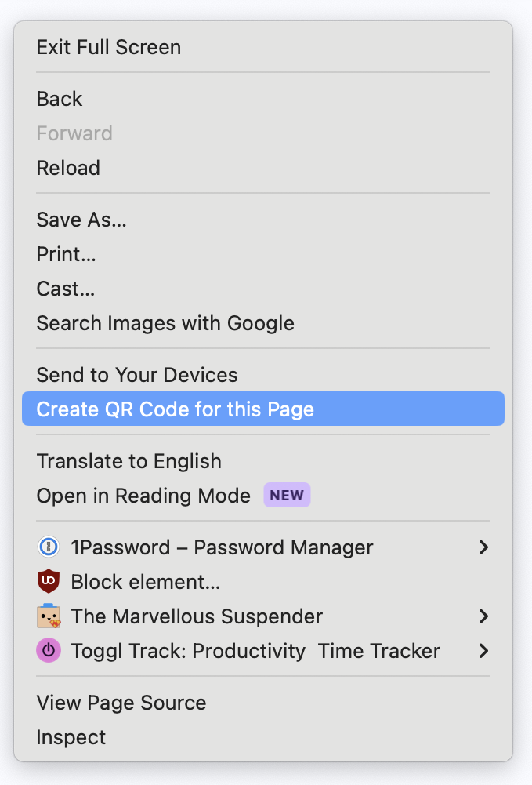Open The Marvellous Suspender submenu
The image size is (532, 785).
coord(484,616)
